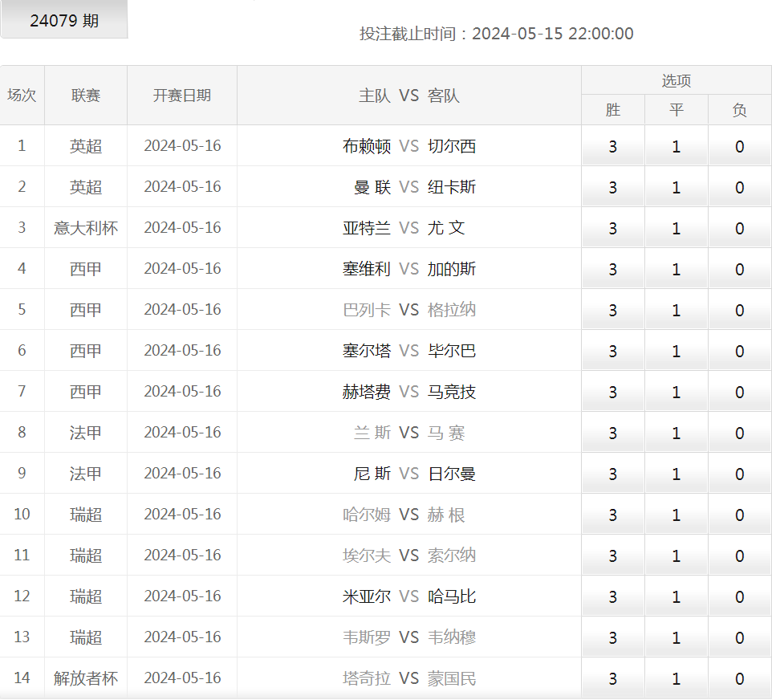Select loss for 米亚尔 vs 哈马比

click(739, 596)
